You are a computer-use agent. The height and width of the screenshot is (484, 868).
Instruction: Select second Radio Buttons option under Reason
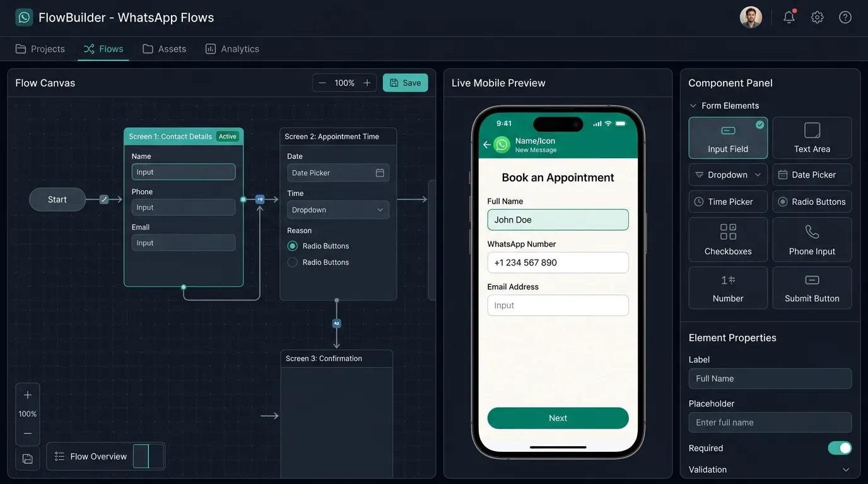tap(292, 262)
